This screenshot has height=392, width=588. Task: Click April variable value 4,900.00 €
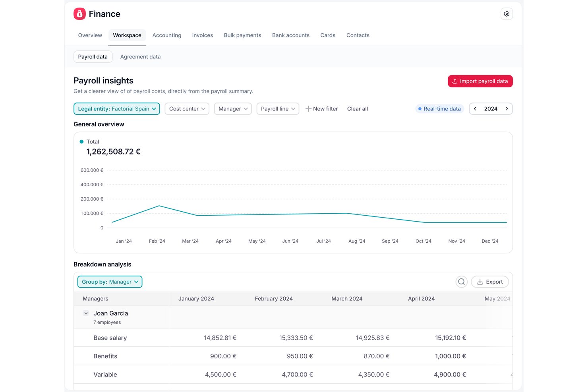(450, 375)
